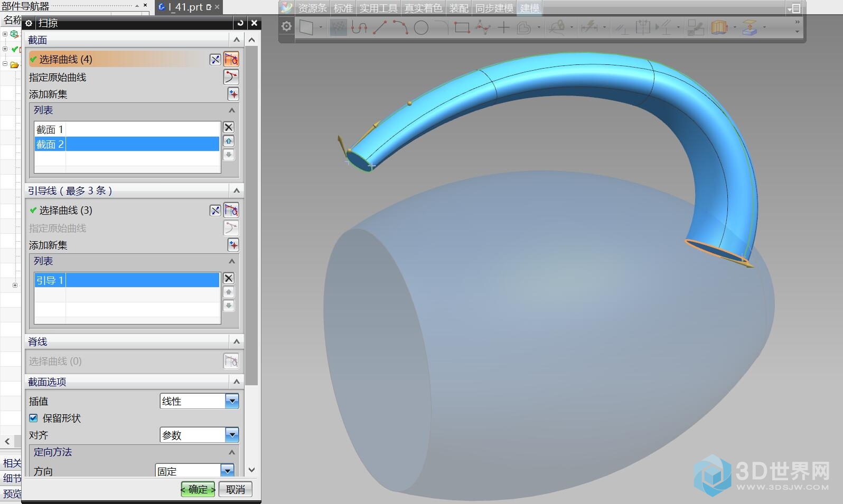Open the 插值 dropdown
Viewport: 843px width, 504px height.
[232, 402]
